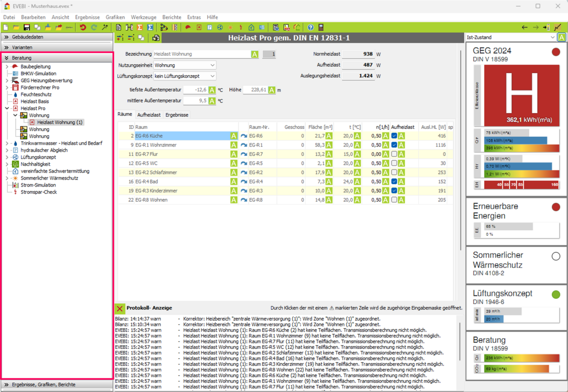
Task: Collapse the Heizlast Pro tree node
Action: 7,108
